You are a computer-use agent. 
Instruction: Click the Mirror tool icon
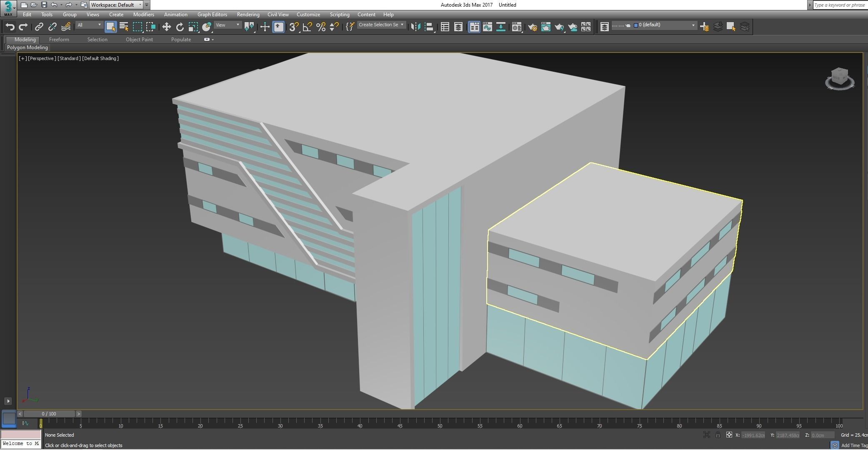(415, 27)
